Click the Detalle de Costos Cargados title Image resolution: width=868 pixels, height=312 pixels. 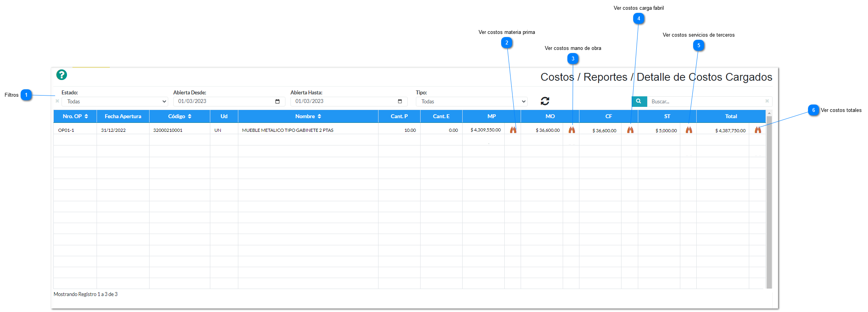[x=704, y=77]
